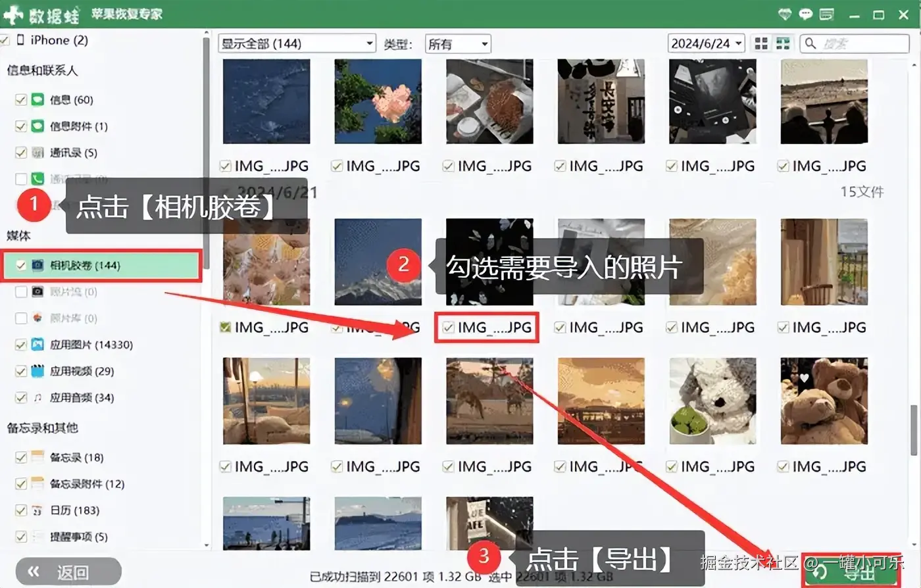
Task: Open the 2024/6/24 date dropdown
Action: pyautogui.click(x=706, y=43)
